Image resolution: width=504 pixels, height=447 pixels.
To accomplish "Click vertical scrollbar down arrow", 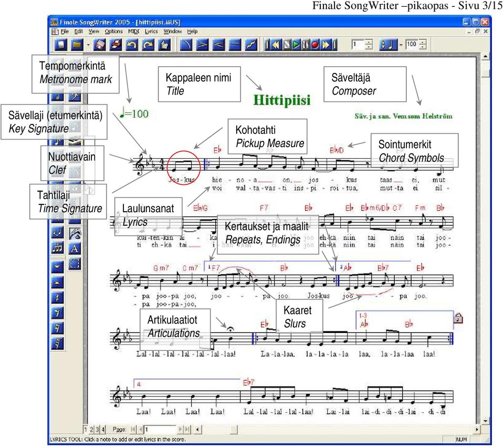I will 485,421.
